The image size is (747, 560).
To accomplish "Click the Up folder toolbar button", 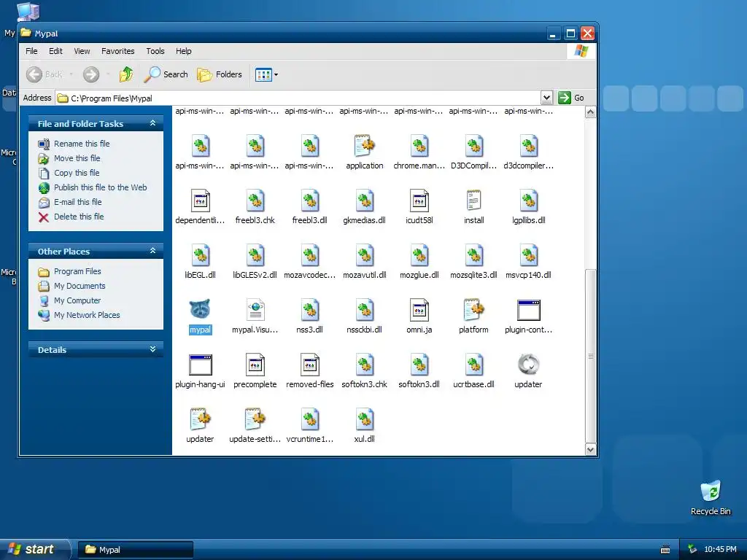I will 126,74.
